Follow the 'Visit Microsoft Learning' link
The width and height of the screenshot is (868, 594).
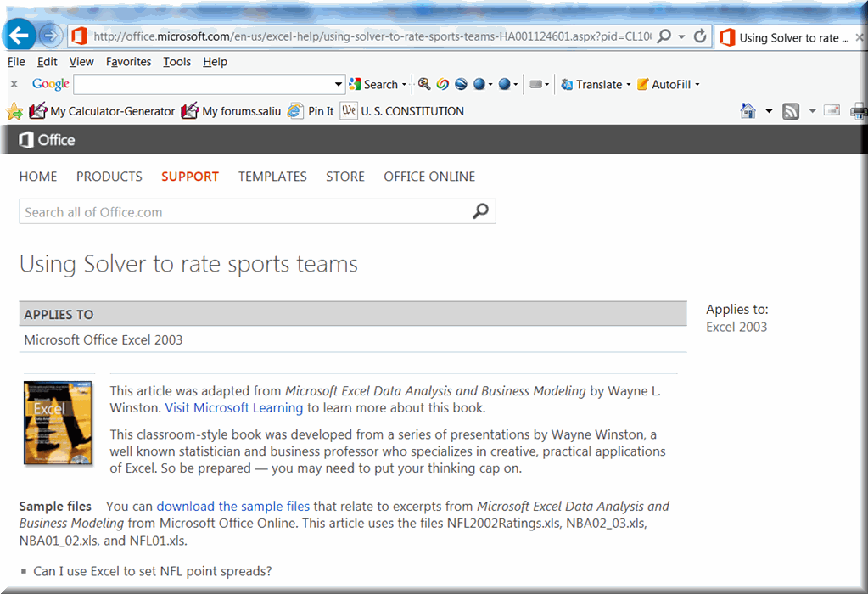[x=234, y=408]
